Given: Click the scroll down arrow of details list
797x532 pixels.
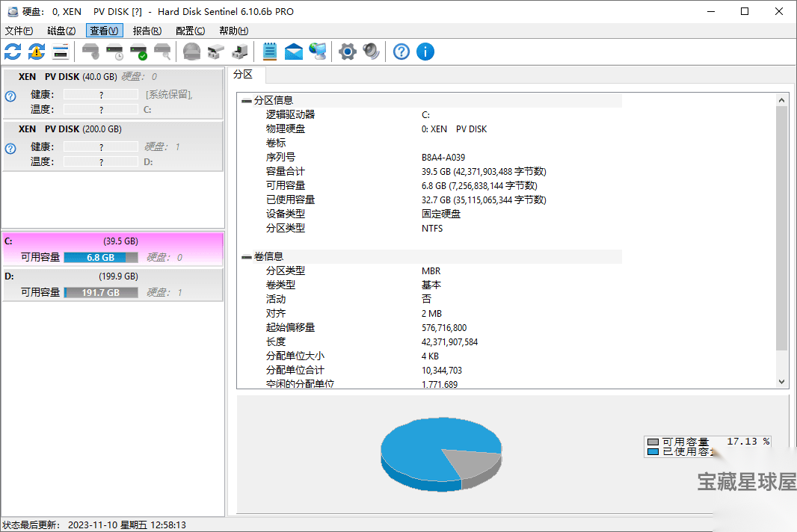Looking at the screenshot, I should point(782,382).
